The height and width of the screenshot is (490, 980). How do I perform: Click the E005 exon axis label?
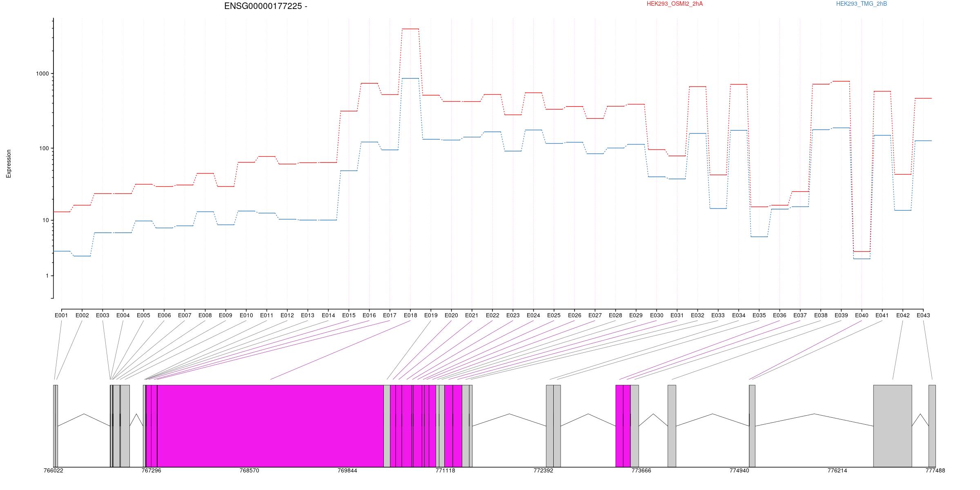143,315
